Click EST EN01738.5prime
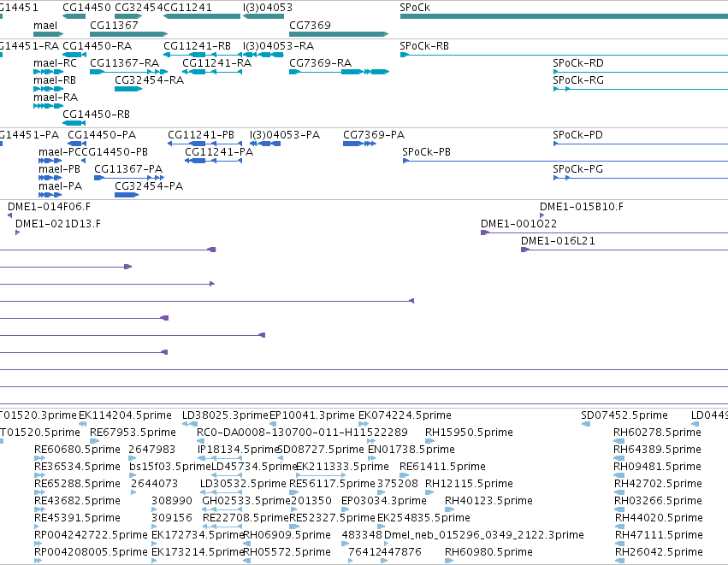728x565 pixels. pyautogui.click(x=411, y=450)
